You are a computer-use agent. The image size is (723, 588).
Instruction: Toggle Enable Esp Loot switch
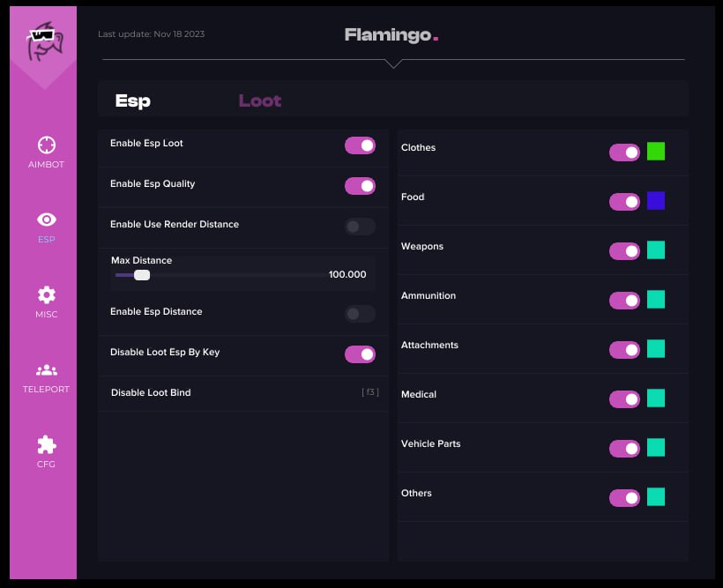pos(360,145)
